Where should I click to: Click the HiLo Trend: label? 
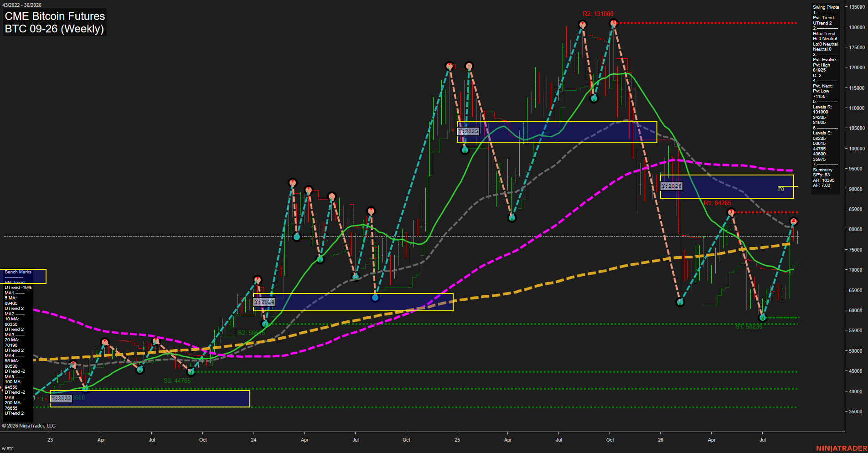click(825, 34)
